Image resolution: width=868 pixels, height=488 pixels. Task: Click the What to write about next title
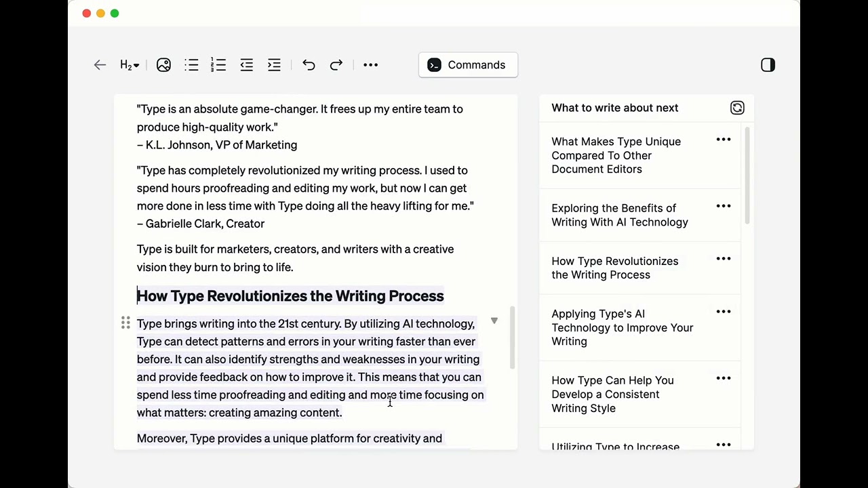(614, 108)
